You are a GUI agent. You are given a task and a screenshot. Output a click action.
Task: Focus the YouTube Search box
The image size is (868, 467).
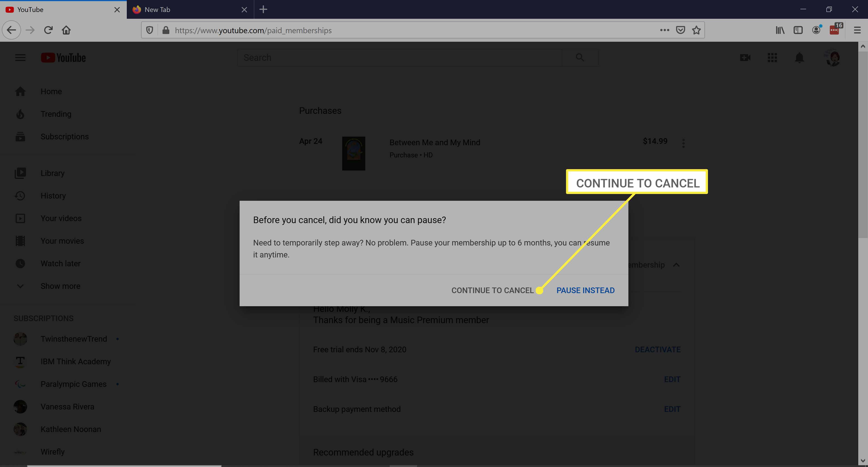(x=400, y=58)
